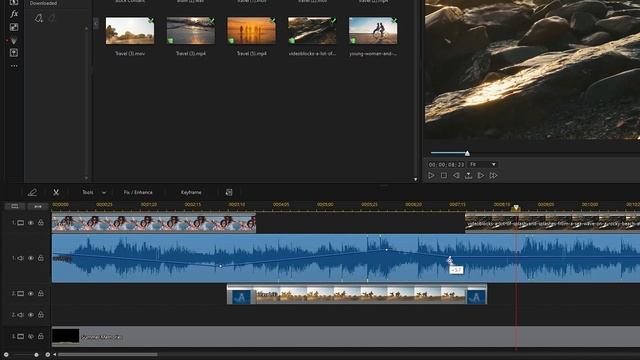Open the title room icon in sidebar

(x=14, y=53)
